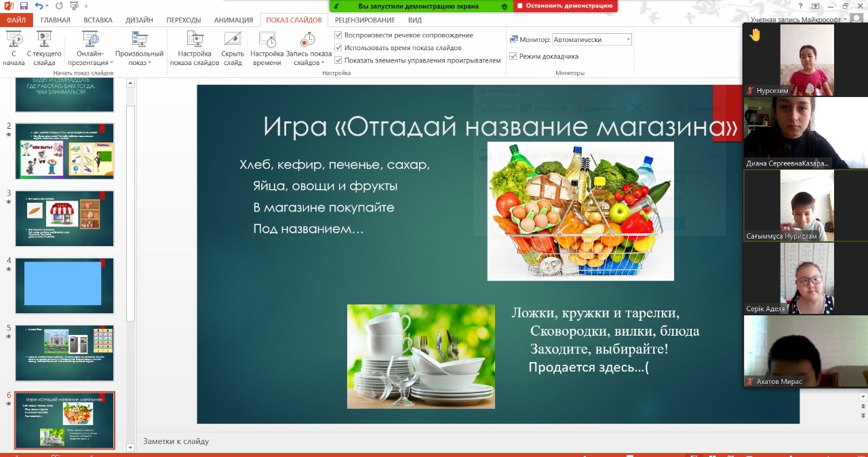
Task: Click the PowerPoint application logo icon
Action: (x=9, y=5)
